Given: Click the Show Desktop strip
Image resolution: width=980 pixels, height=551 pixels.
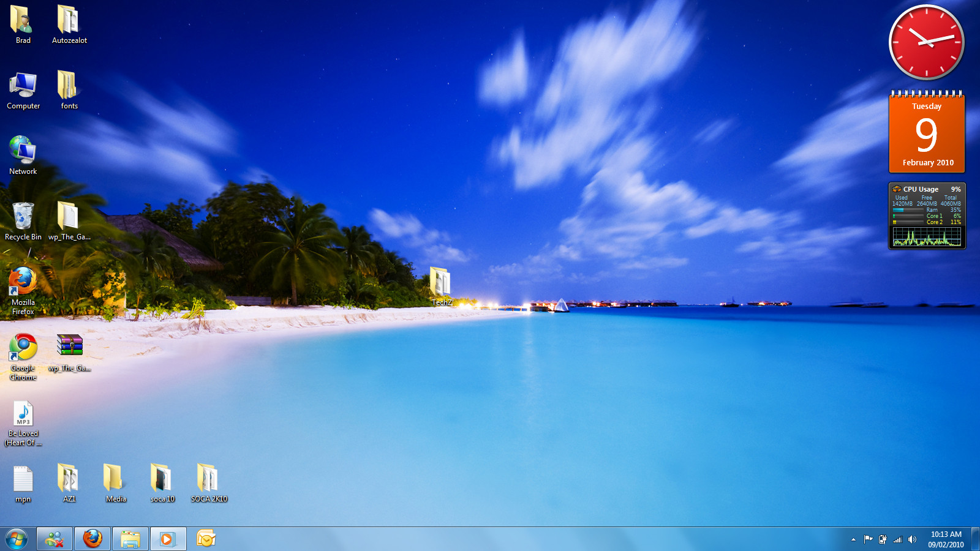Looking at the screenshot, I should 976,539.
